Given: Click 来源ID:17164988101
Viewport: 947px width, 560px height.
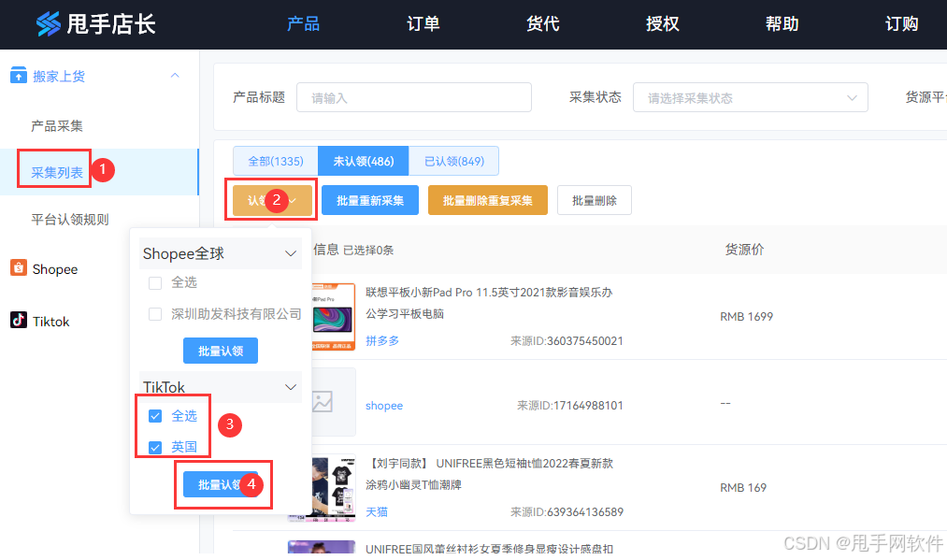Looking at the screenshot, I should pos(569,406).
